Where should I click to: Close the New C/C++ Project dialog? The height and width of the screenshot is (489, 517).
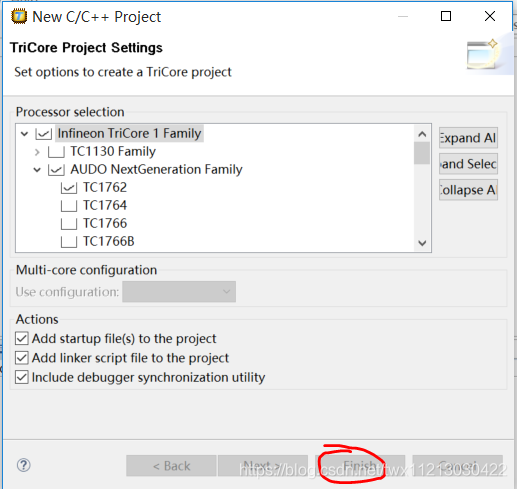tap(490, 16)
